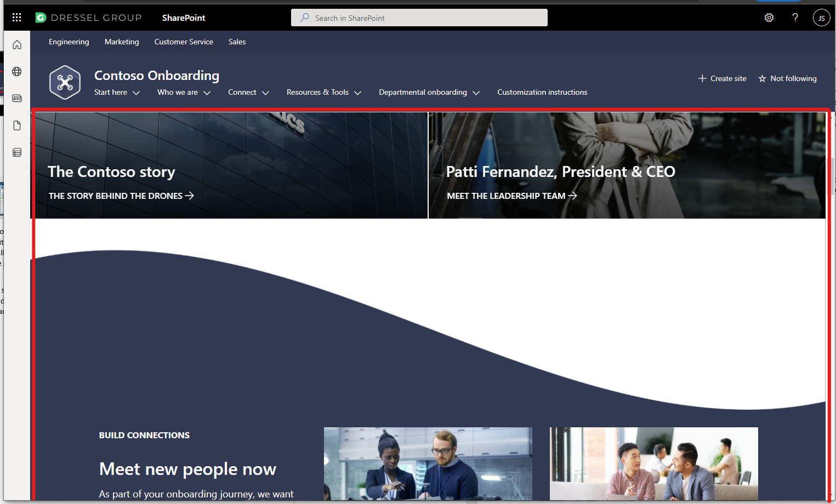Click the Create site button label
Image resolution: width=836 pixels, height=504 pixels.
tap(729, 78)
